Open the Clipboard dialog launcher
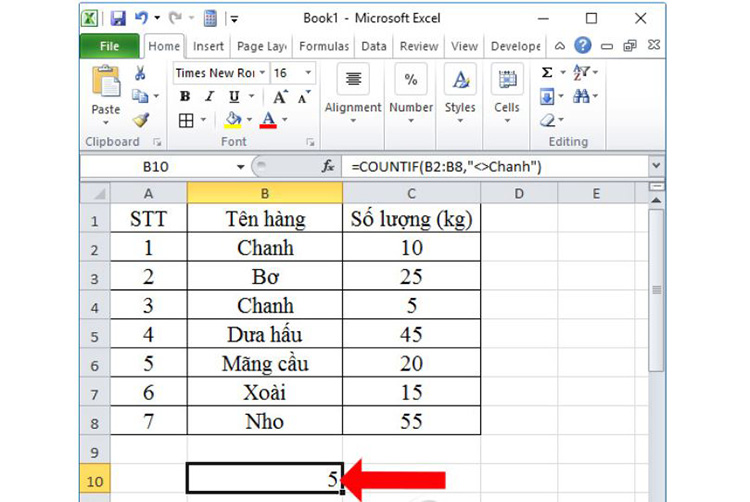 (157, 142)
